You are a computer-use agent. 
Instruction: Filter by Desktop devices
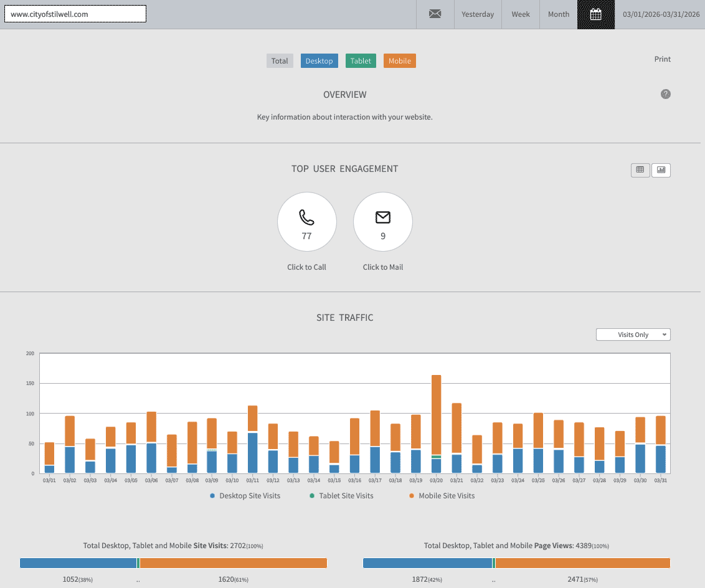coord(319,61)
